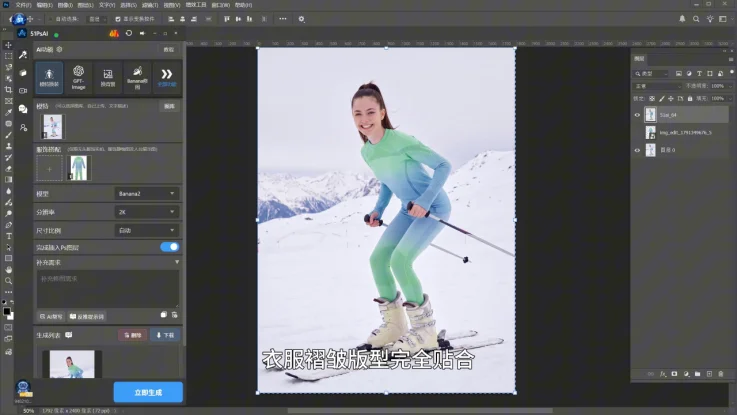Clear prompt with trash icon under text box
Viewport: 737px width, 415px height.
pyautogui.click(x=175, y=315)
